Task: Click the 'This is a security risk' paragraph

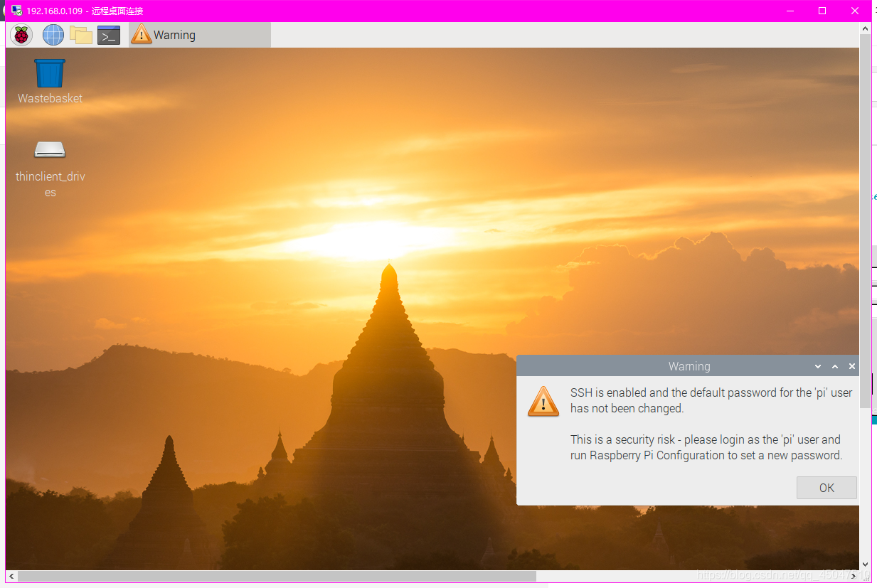Action: tap(706, 447)
